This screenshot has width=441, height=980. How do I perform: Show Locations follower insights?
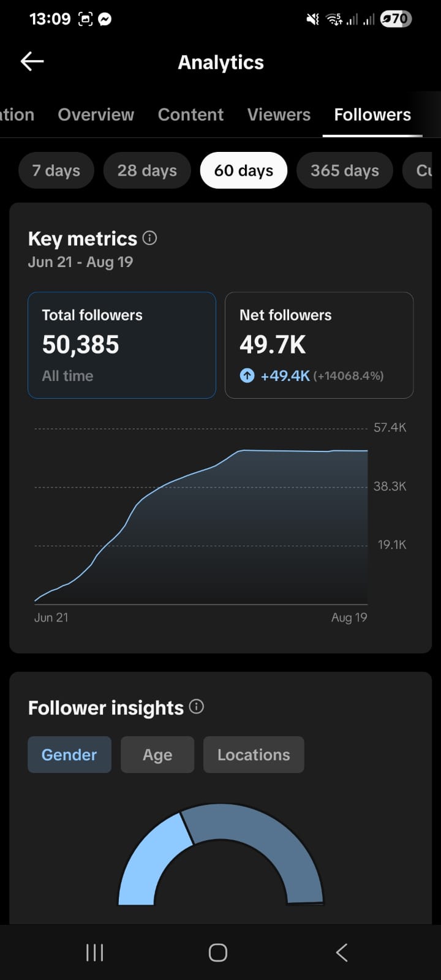click(254, 755)
